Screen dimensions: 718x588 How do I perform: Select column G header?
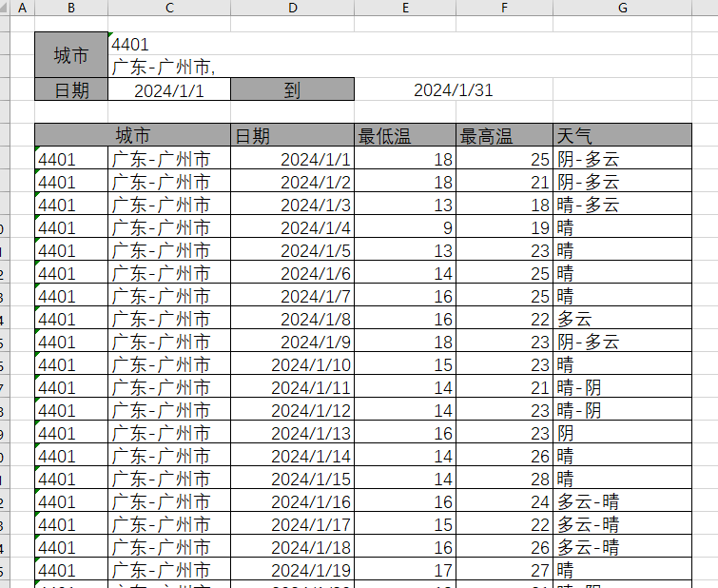(x=622, y=8)
